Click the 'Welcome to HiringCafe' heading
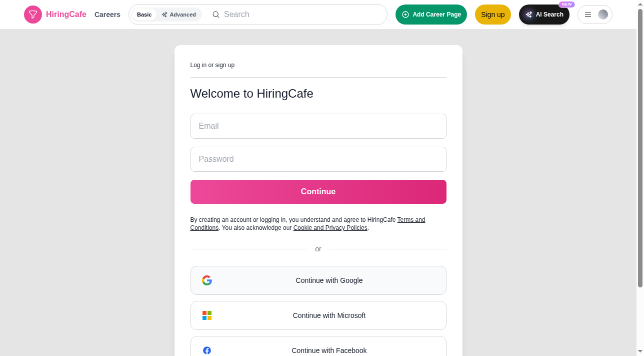The image size is (644, 356). tap(252, 94)
